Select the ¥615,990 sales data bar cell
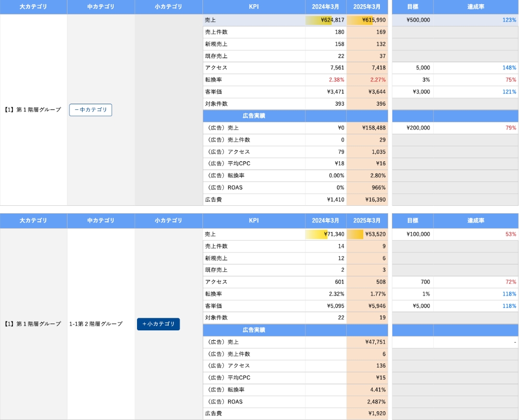This screenshot has width=519, height=420. click(x=367, y=20)
